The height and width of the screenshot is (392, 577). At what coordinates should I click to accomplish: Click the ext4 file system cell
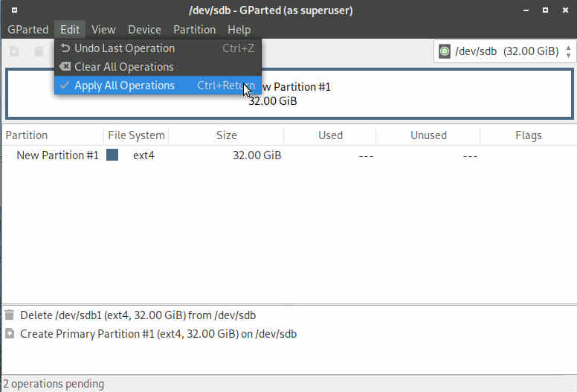pyautogui.click(x=144, y=155)
